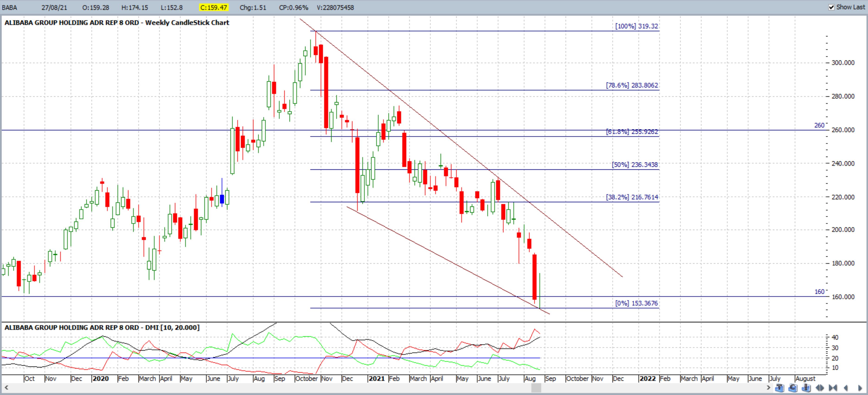The width and height of the screenshot is (868, 395).
Task: Click the [0%] 153.3676 Fibonacci label
Action: 636,303
